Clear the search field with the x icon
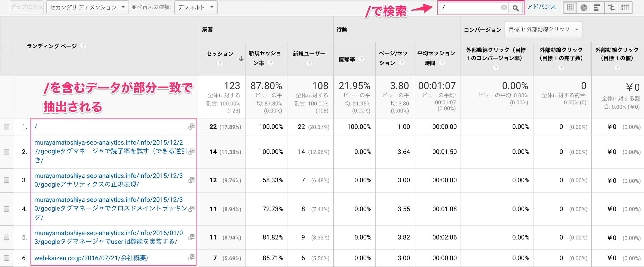This screenshot has width=644, height=267. 504,7
